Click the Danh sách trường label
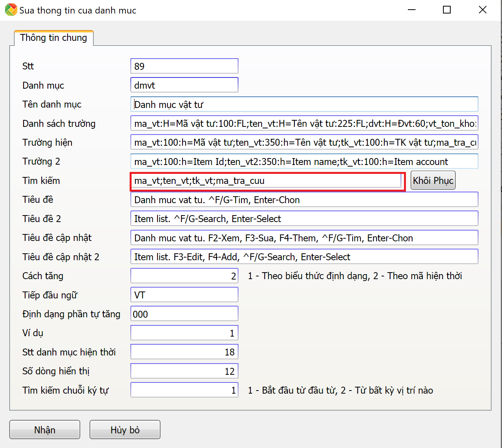 (x=59, y=124)
